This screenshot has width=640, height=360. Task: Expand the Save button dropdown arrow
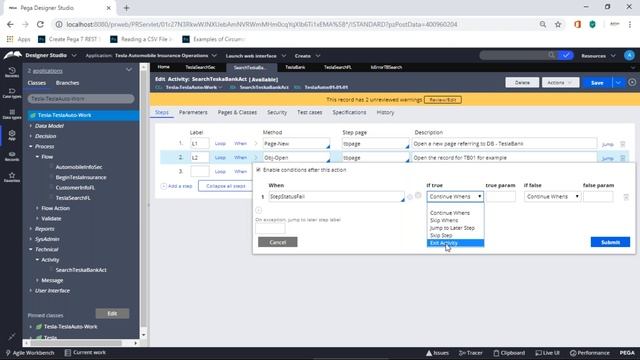point(618,82)
